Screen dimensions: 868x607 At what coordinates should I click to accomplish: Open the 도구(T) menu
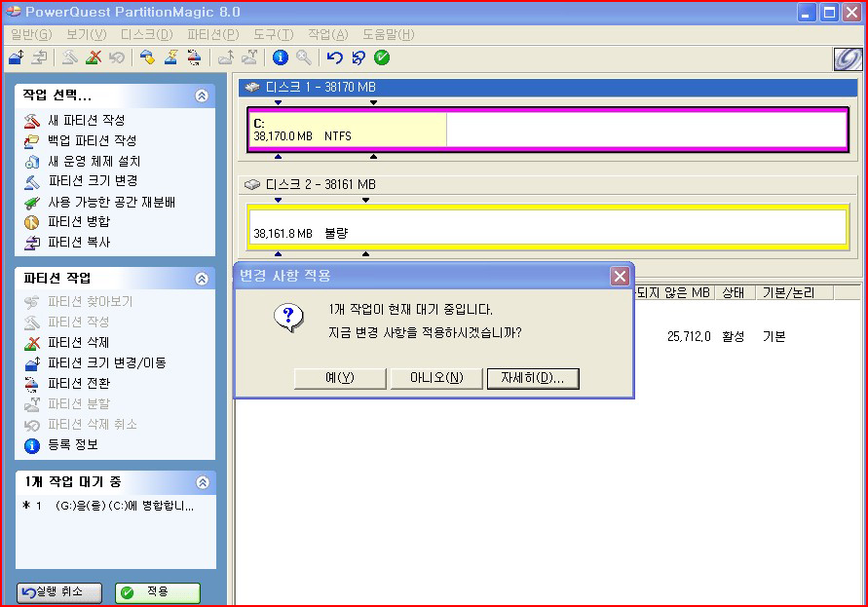tap(274, 35)
